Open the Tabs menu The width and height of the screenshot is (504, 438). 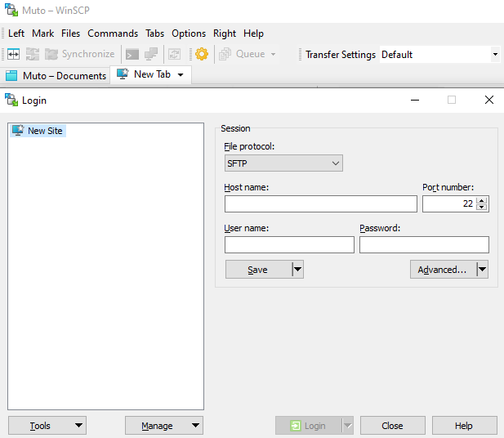point(154,34)
